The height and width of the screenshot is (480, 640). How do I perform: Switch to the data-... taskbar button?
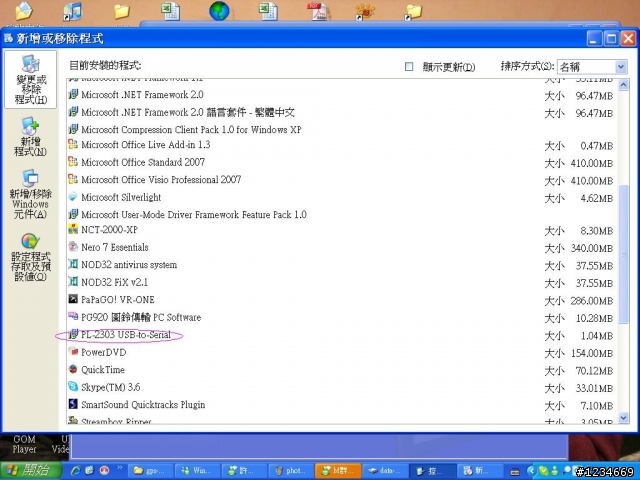coord(384,471)
